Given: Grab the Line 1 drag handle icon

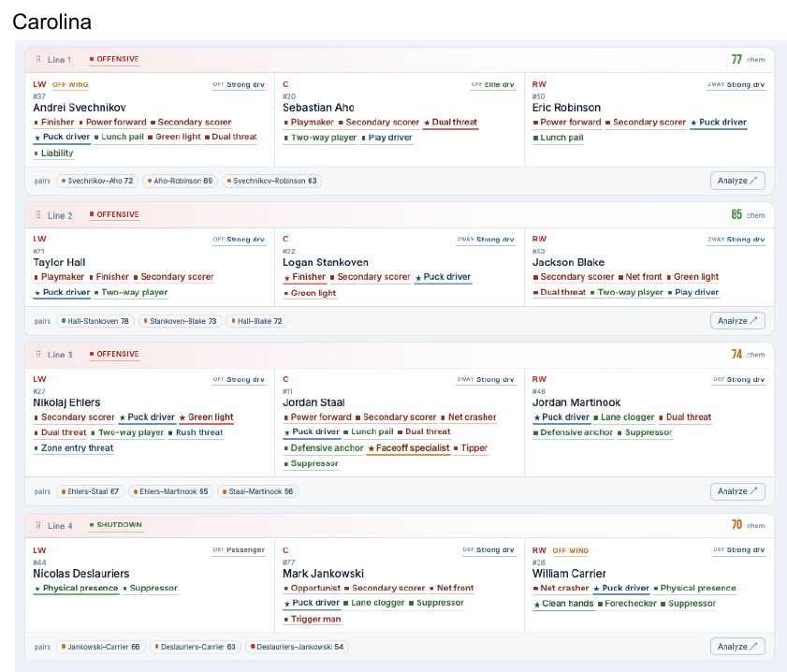Looking at the screenshot, I should (x=38, y=59).
